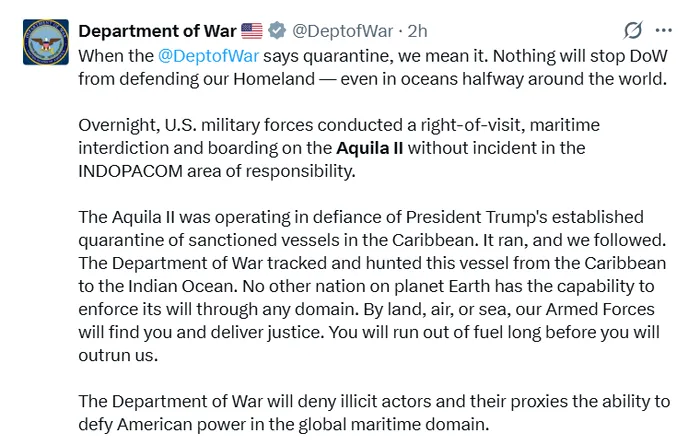Click the US flag emoji beside name
Viewport: 700px width, 445px height.
coord(252,30)
